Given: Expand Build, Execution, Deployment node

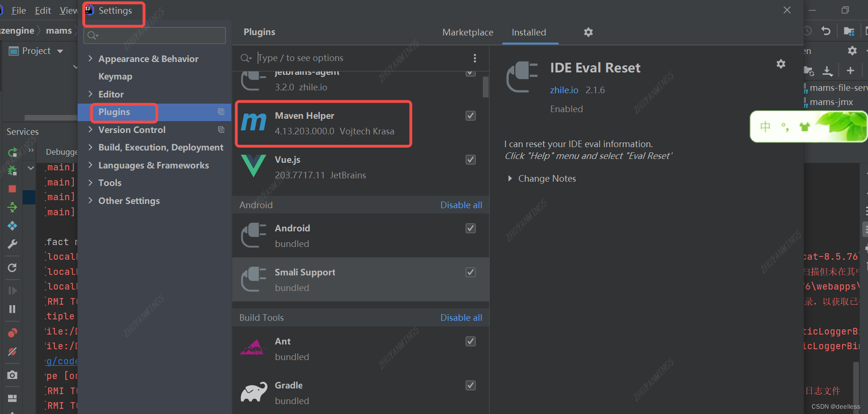Looking at the screenshot, I should (90, 148).
